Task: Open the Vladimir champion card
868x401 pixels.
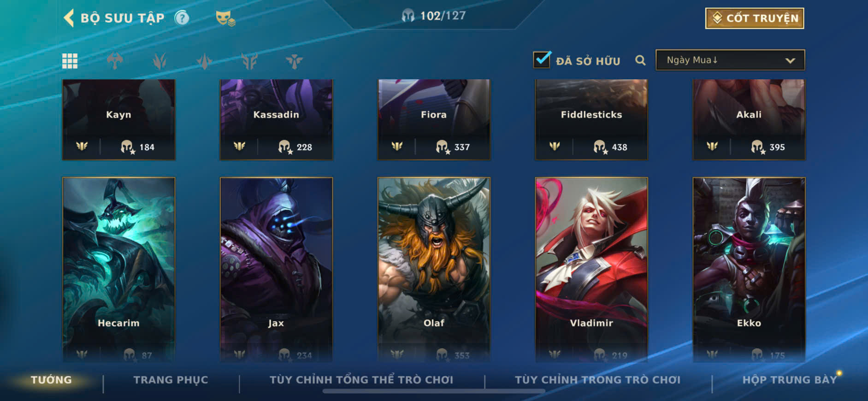Action: coord(591,270)
